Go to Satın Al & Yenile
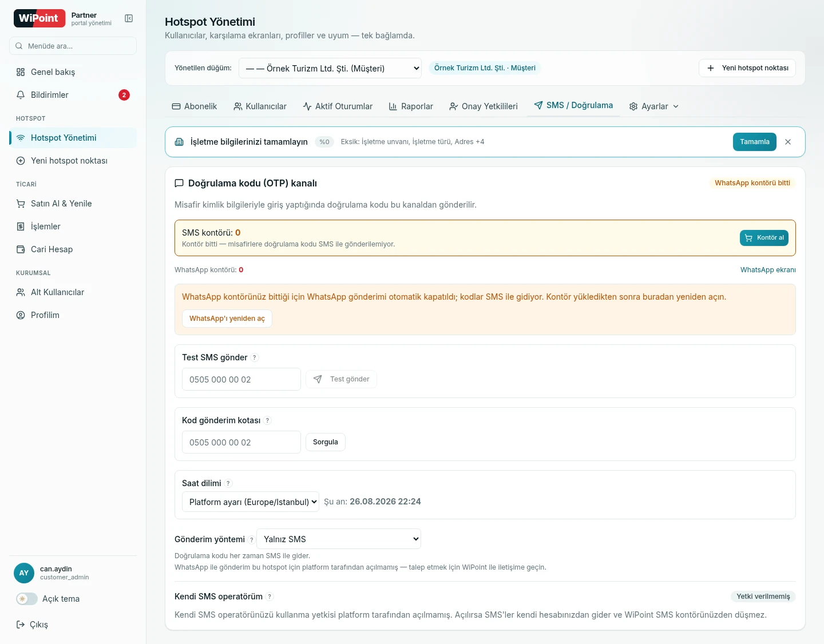 (73, 204)
